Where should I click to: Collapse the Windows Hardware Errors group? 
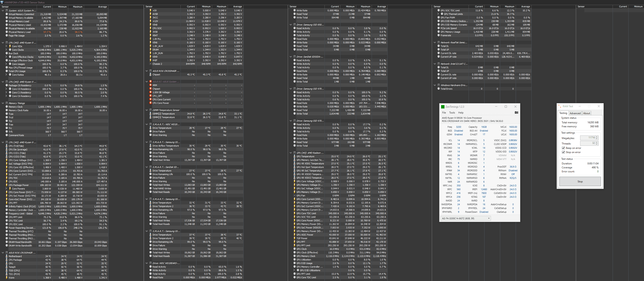coord(435,85)
